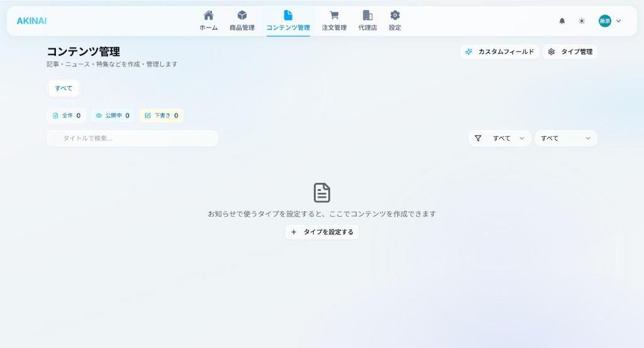Open タイプ管理 type management

tap(570, 52)
